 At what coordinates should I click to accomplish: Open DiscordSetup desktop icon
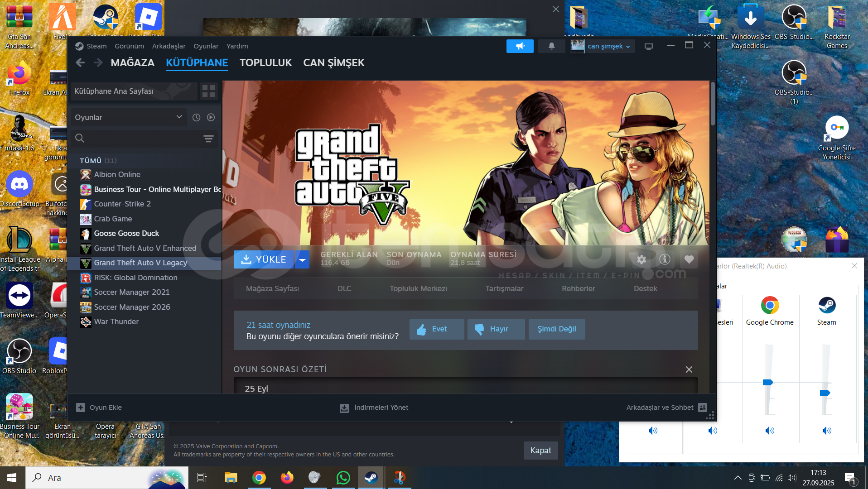click(x=19, y=189)
